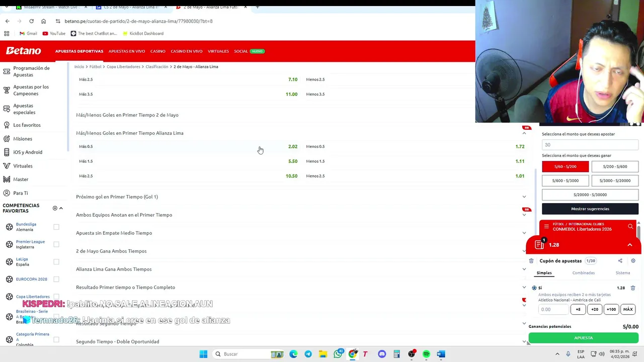Set stake with MÁX button

(x=628, y=309)
